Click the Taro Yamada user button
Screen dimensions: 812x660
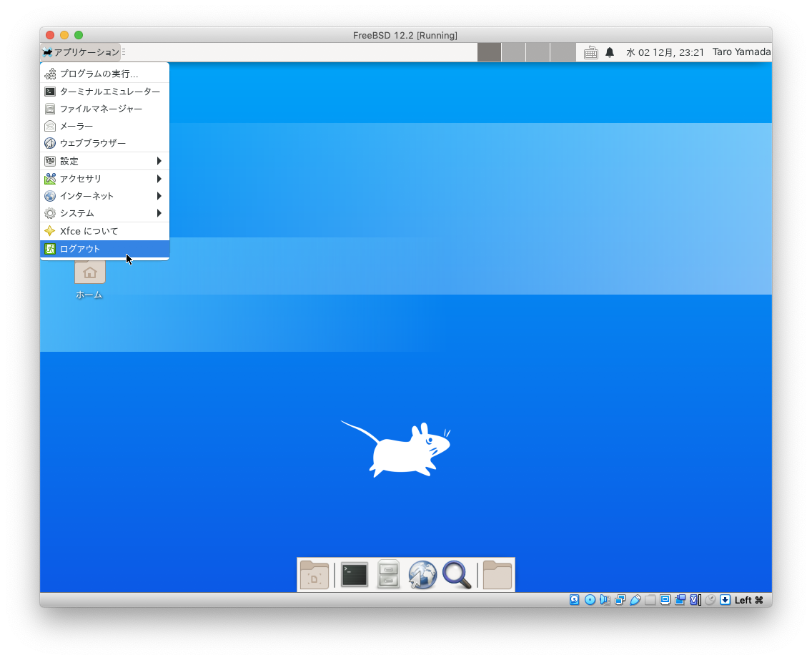click(741, 52)
